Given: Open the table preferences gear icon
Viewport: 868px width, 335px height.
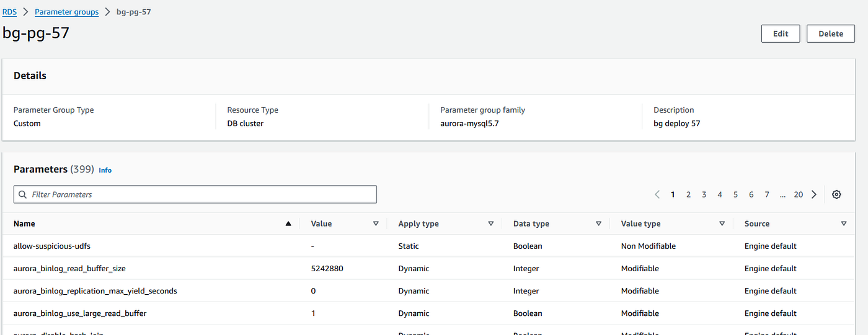Looking at the screenshot, I should (836, 194).
